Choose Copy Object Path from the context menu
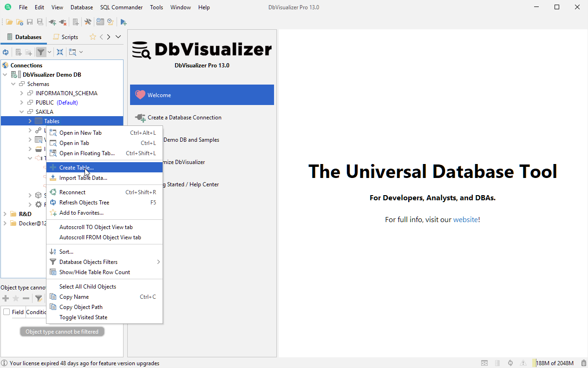 [x=105, y=307]
